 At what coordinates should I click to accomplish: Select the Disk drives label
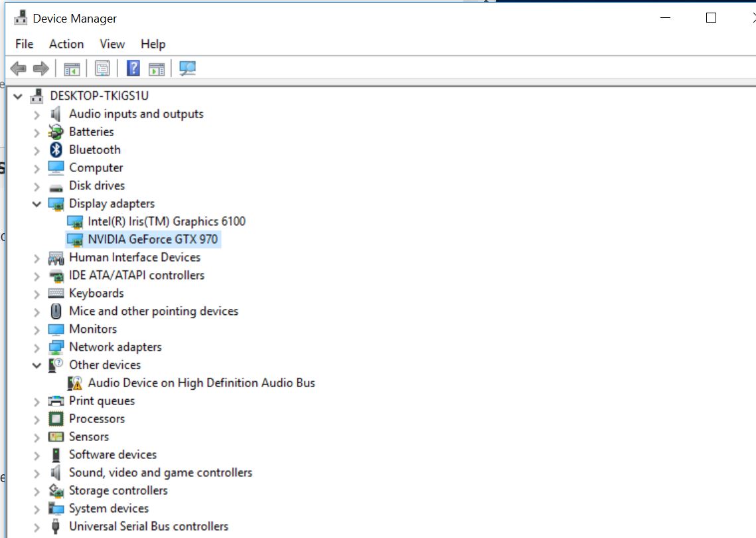(x=96, y=186)
